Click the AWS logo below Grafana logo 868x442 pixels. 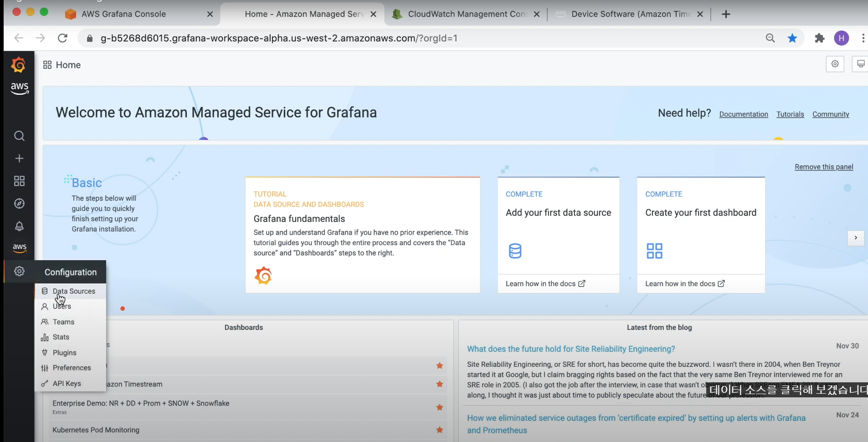point(19,88)
